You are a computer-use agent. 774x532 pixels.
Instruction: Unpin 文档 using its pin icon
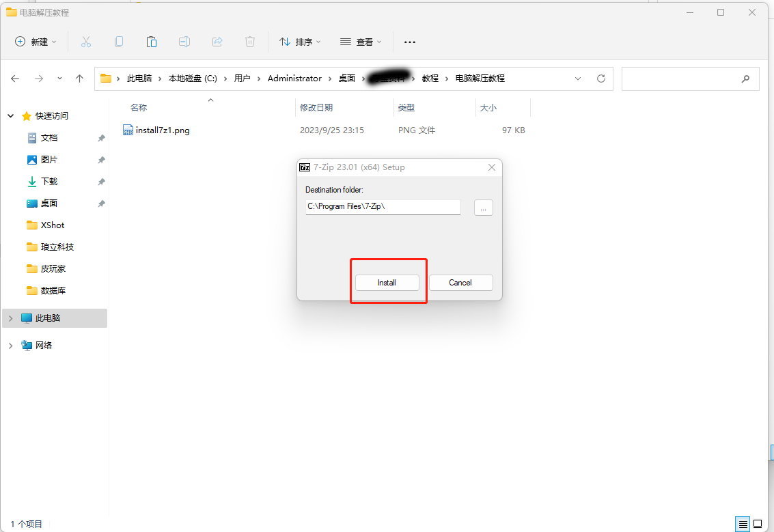[x=101, y=138]
